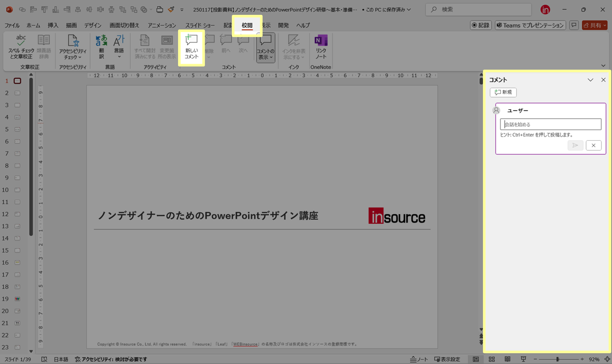Viewport: 612px width, 364px height.
Task: Cancel the new comment with X button
Action: click(593, 145)
